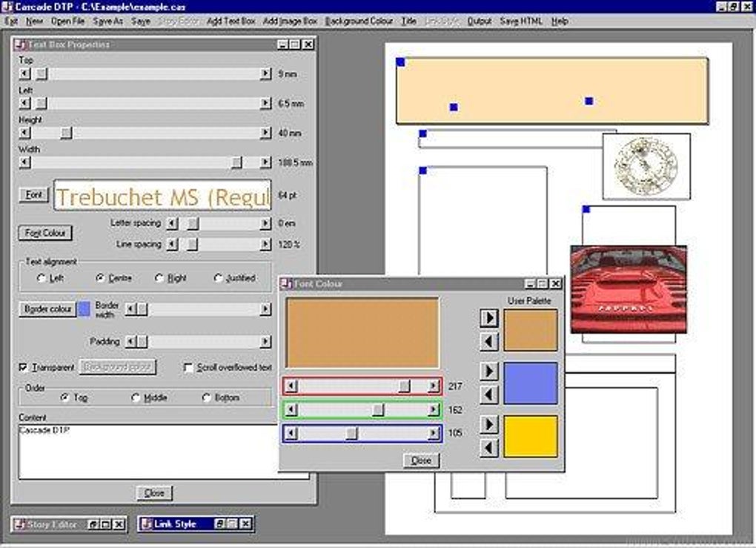The width and height of the screenshot is (756, 548).
Task: Click Close in Font Colour dialog
Action: click(x=421, y=460)
